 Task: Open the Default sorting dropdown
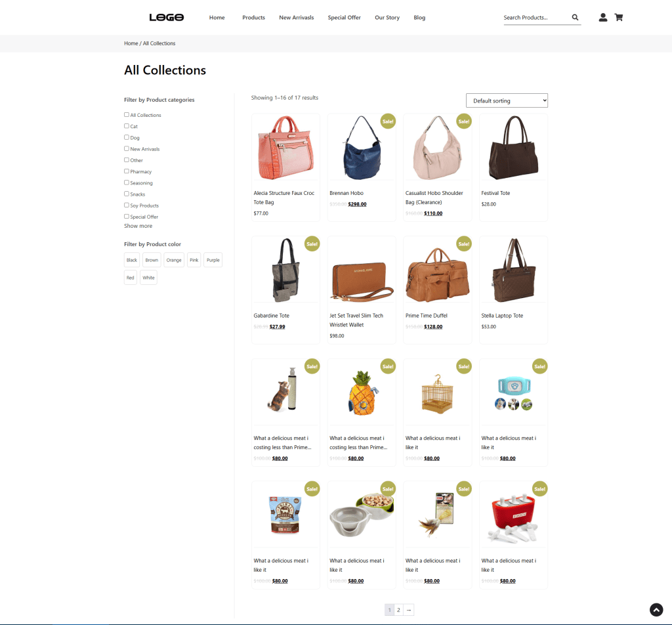(507, 100)
